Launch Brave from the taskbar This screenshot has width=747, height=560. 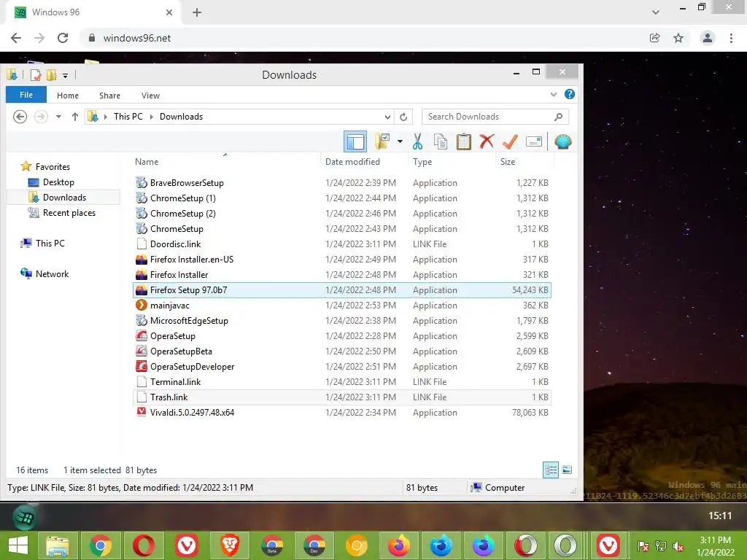point(229,545)
